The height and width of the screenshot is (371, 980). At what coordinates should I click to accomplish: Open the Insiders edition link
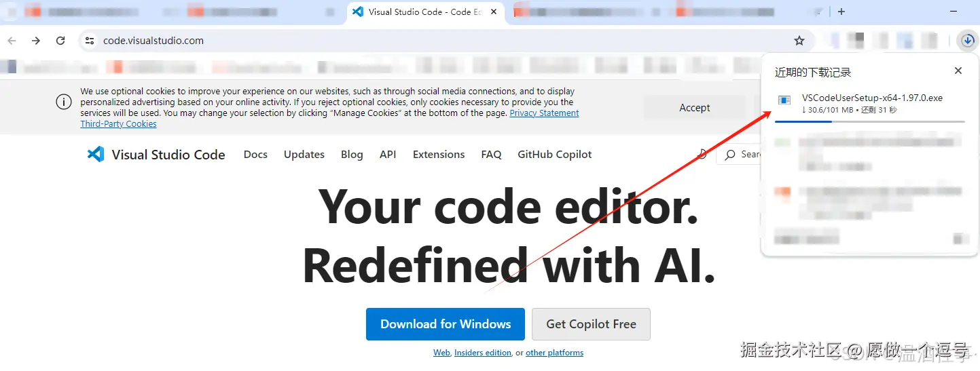coord(483,353)
